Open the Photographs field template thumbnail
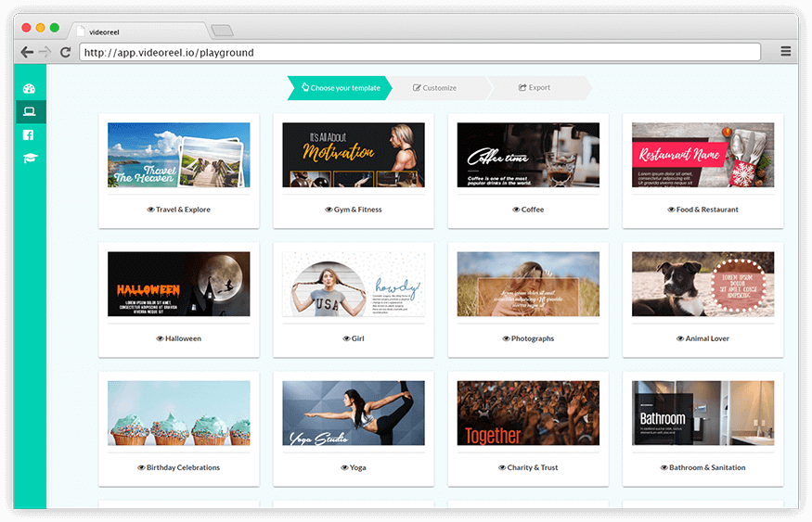 point(528,284)
